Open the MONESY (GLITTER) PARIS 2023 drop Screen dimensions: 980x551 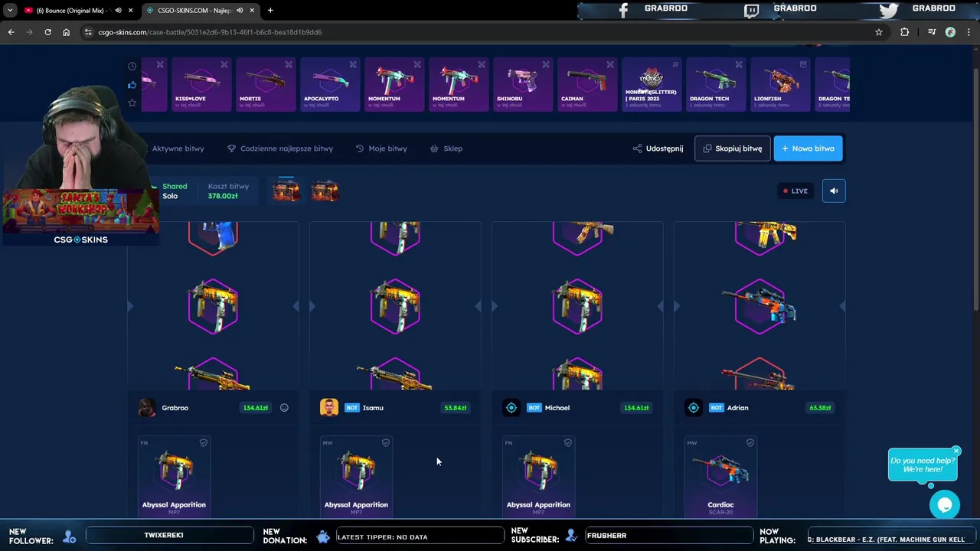tap(651, 85)
